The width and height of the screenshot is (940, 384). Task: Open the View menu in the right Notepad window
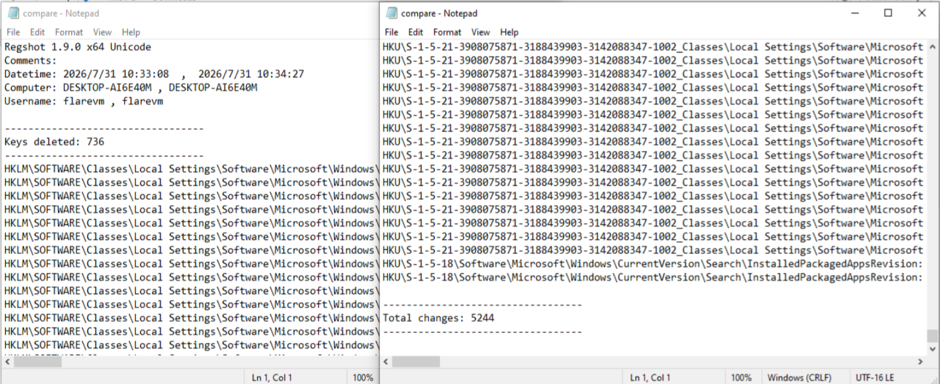click(481, 32)
